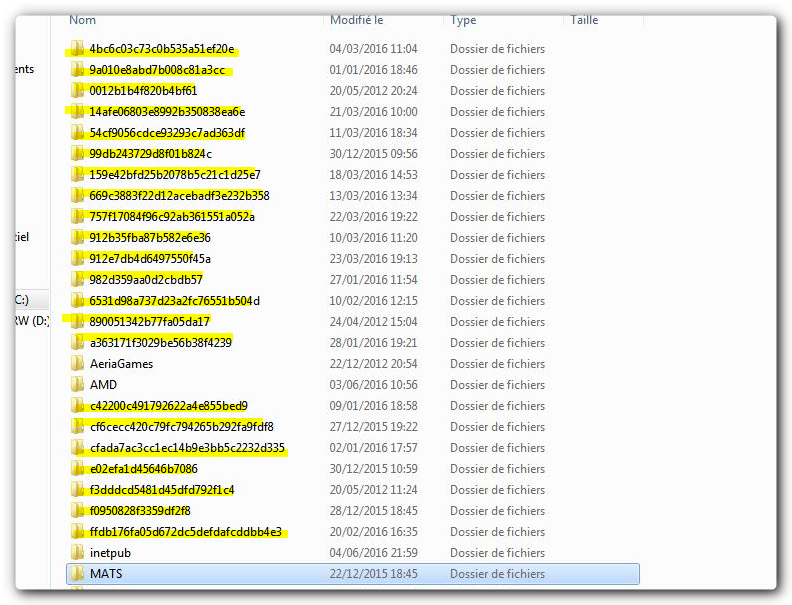Click the Type column header

tap(463, 20)
